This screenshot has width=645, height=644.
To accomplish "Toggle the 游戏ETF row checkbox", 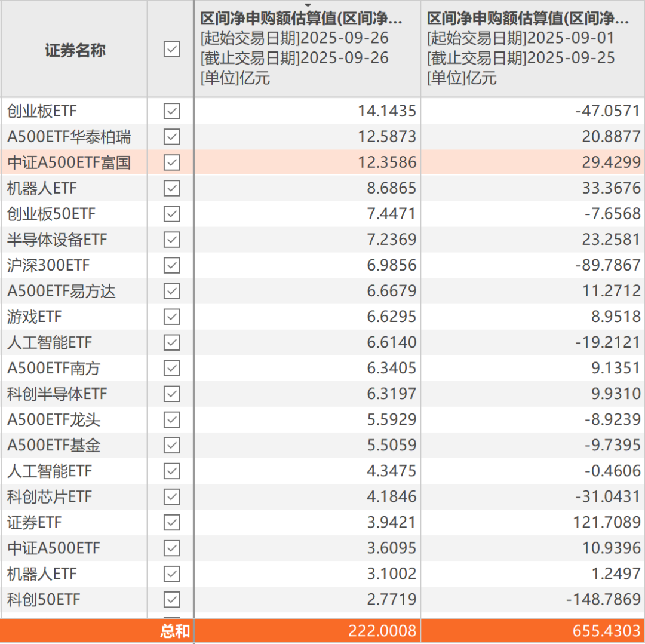I will [x=171, y=317].
